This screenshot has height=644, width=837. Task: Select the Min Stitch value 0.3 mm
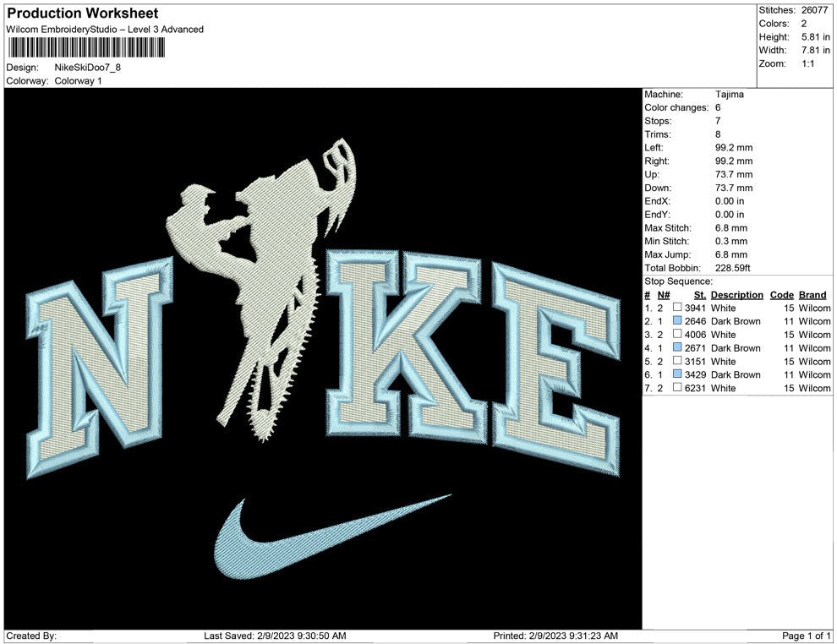click(731, 241)
